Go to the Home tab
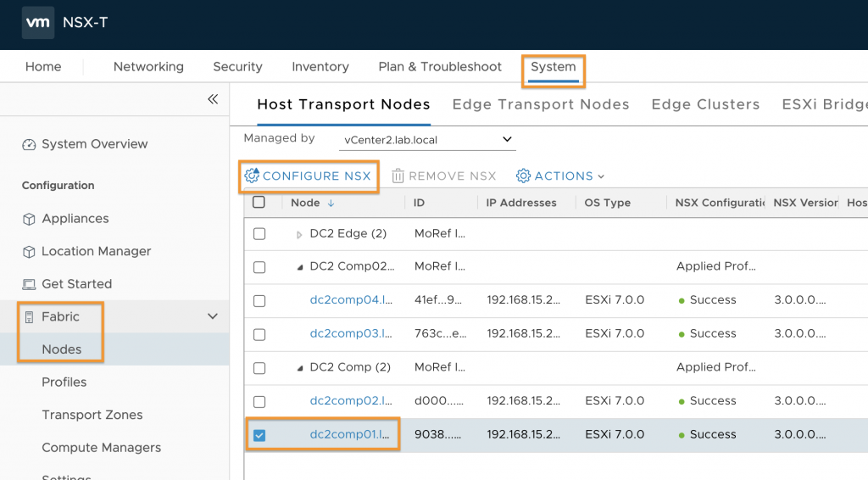Viewport: 868px width, 480px height. (43, 66)
